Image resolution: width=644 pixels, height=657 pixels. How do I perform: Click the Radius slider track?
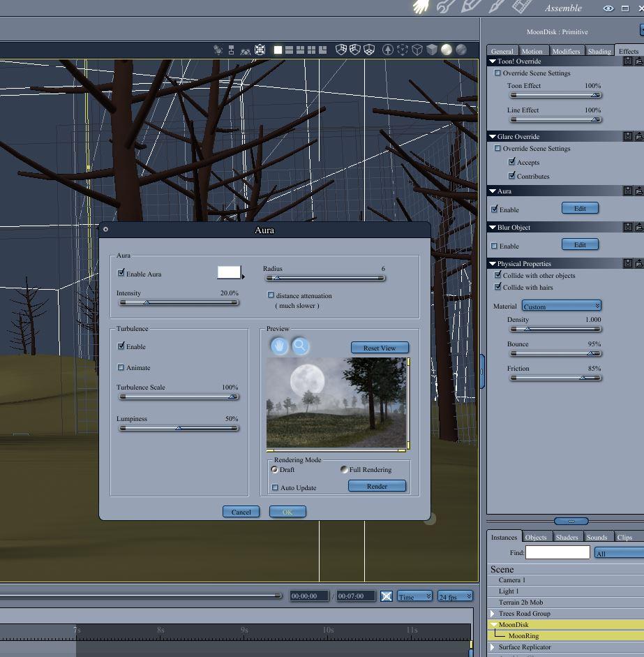click(x=325, y=278)
